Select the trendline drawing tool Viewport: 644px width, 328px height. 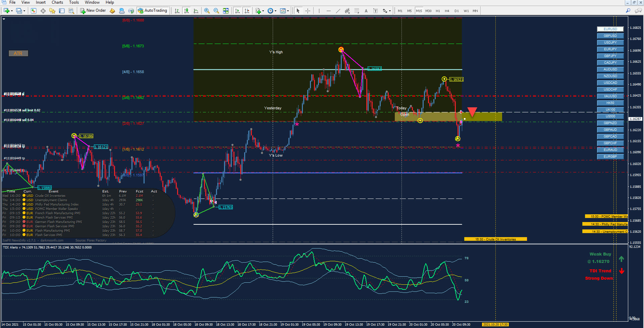coord(338,11)
